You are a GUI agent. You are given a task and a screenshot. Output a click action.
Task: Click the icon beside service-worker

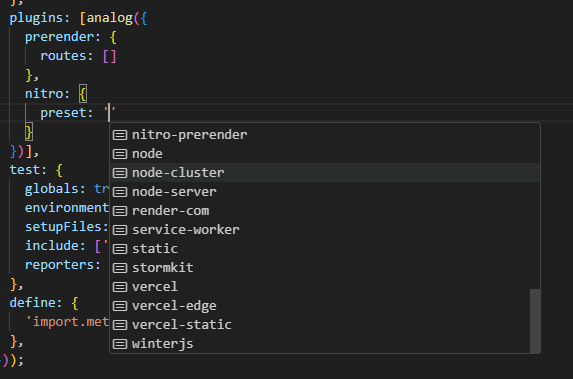(120, 230)
